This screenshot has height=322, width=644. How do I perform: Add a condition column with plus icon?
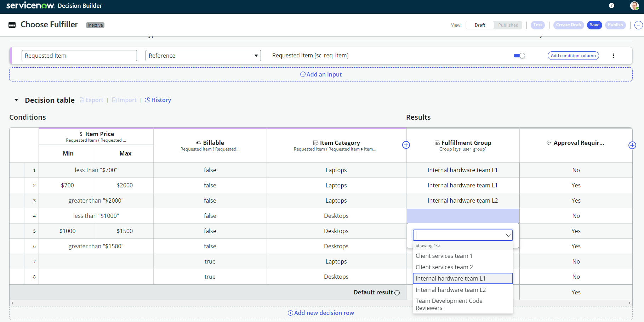point(406,145)
